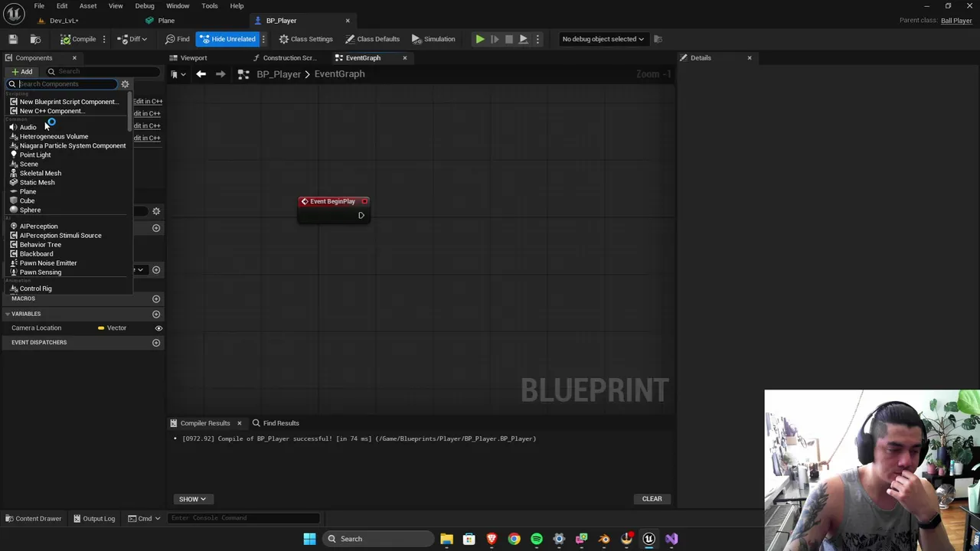Navigate back in graph history
Screen dimensions: 980x551
click(201, 74)
